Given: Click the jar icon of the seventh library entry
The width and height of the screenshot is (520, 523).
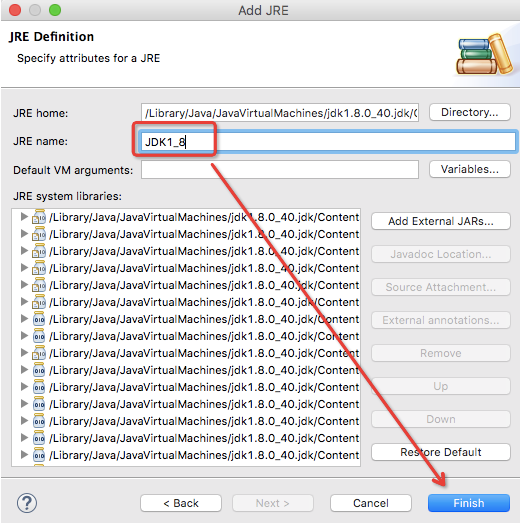Looking at the screenshot, I should point(39,319).
